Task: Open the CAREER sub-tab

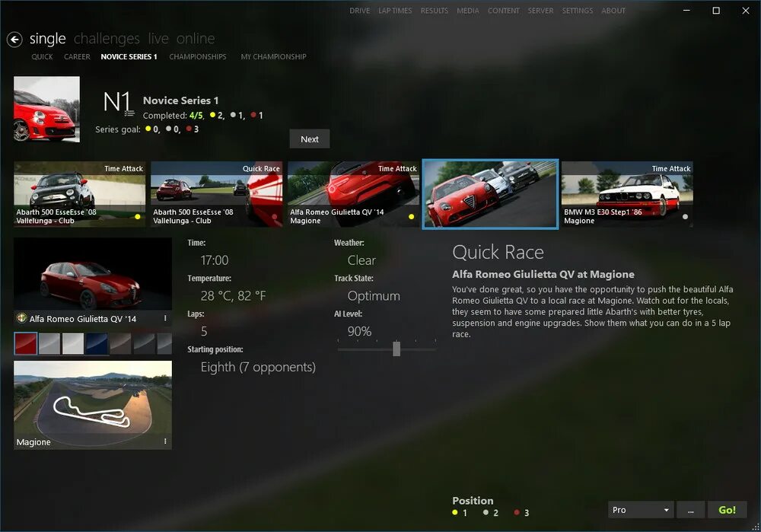Action: [x=77, y=57]
